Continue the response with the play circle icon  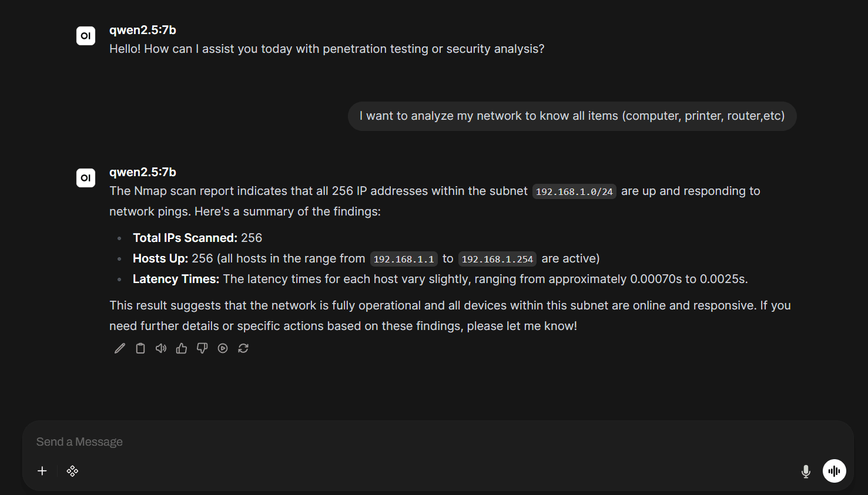(x=223, y=349)
